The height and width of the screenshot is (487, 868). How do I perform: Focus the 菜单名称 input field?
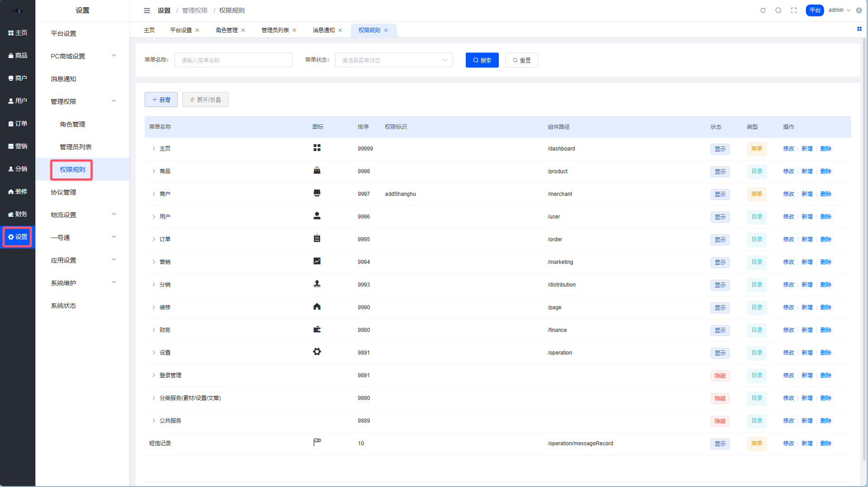(233, 60)
